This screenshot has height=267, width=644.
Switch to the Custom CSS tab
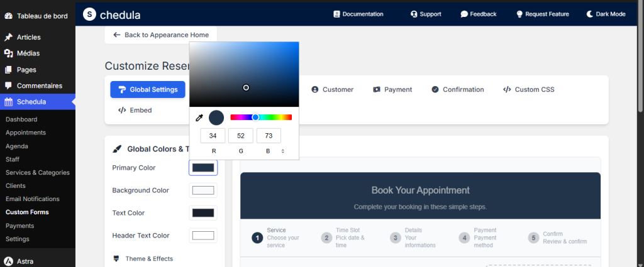(528, 89)
